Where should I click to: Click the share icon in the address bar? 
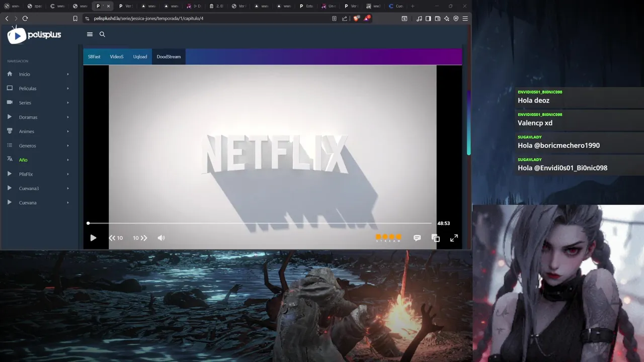coord(345,19)
